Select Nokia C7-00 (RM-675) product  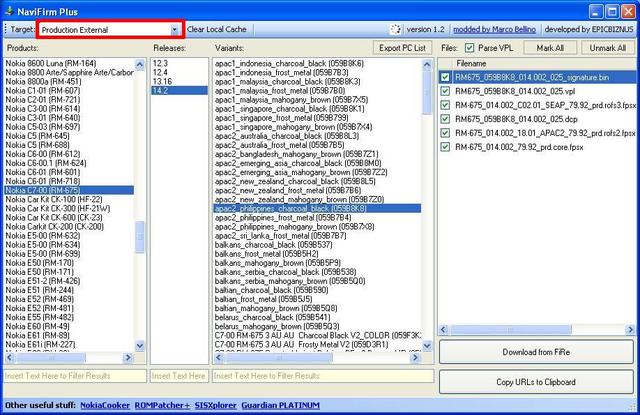[x=69, y=190]
